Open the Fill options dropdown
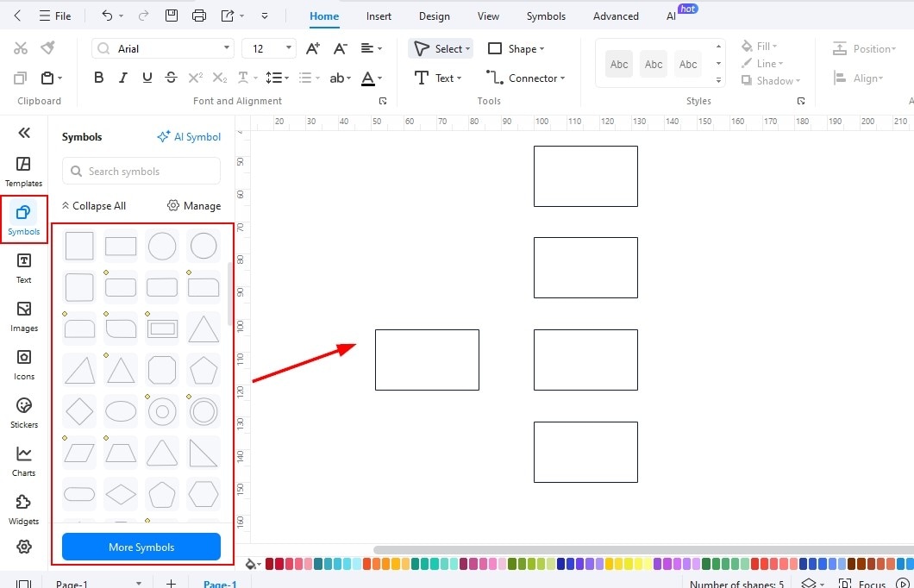 [759, 46]
